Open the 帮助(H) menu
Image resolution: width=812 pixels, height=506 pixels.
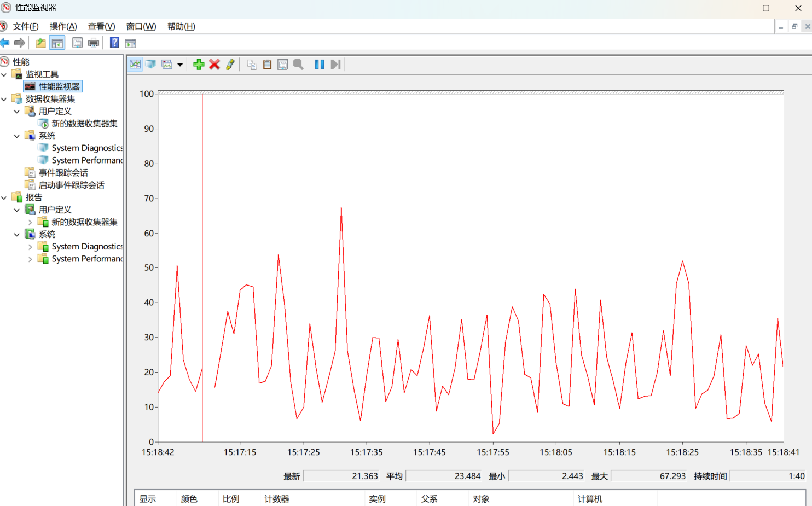181,26
